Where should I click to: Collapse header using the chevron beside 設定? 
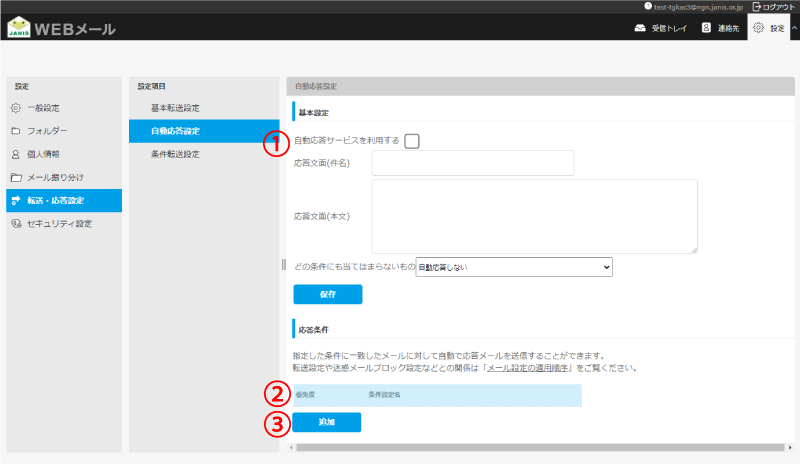(794, 28)
